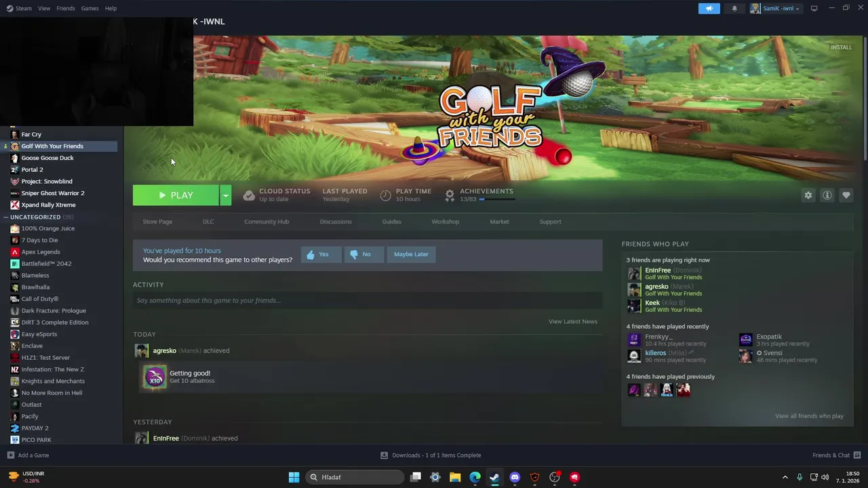Open Microsoft Edge from taskbar
This screenshot has width=868, height=488.
475,477
